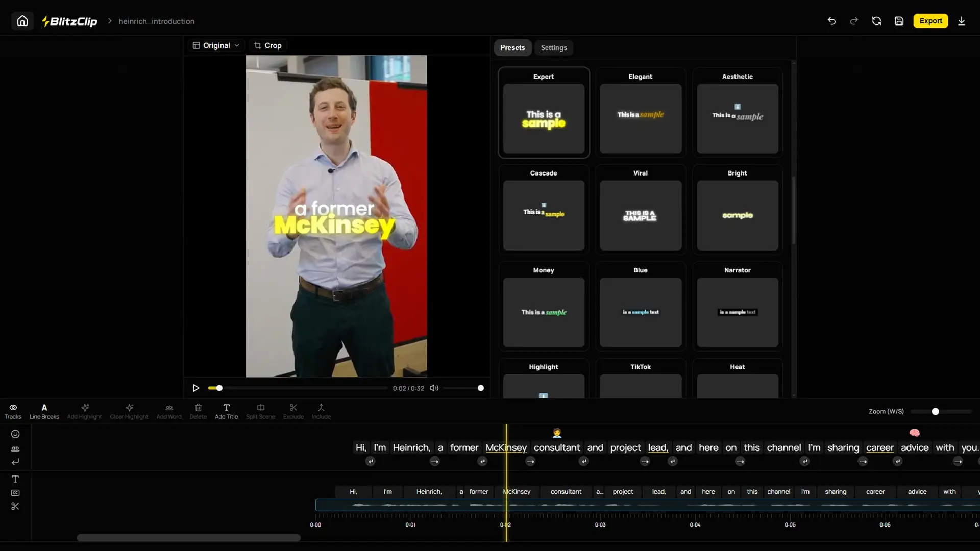Click 0:03 mark on timeline ruler

(x=600, y=524)
